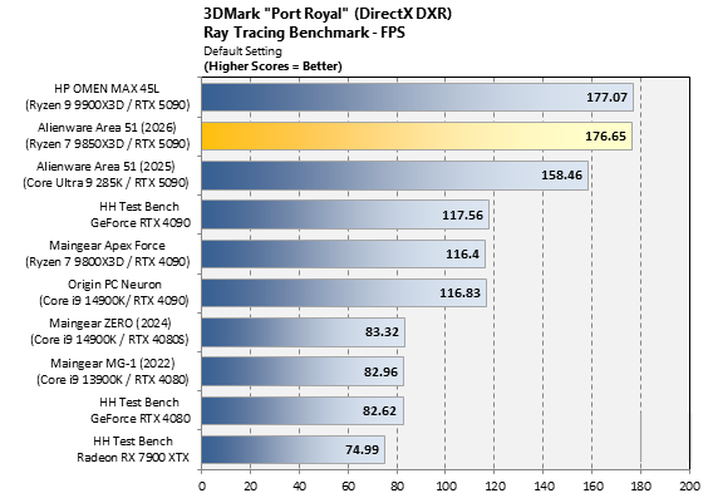Click the 83.32 score value

[x=382, y=332]
